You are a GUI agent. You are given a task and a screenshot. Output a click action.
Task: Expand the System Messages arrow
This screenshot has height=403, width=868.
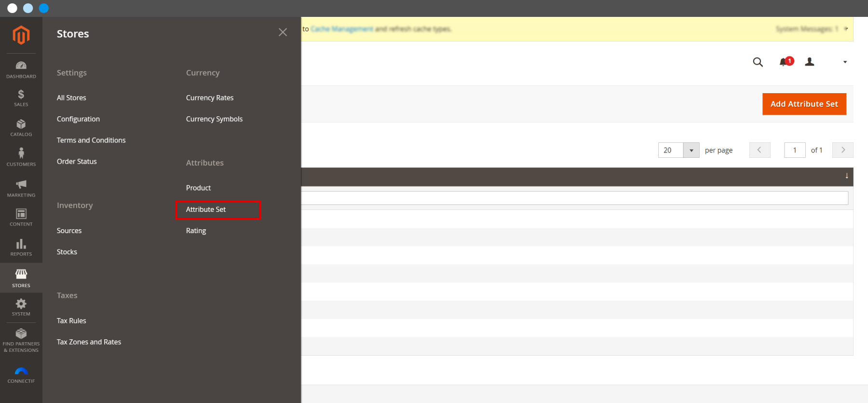tap(846, 28)
